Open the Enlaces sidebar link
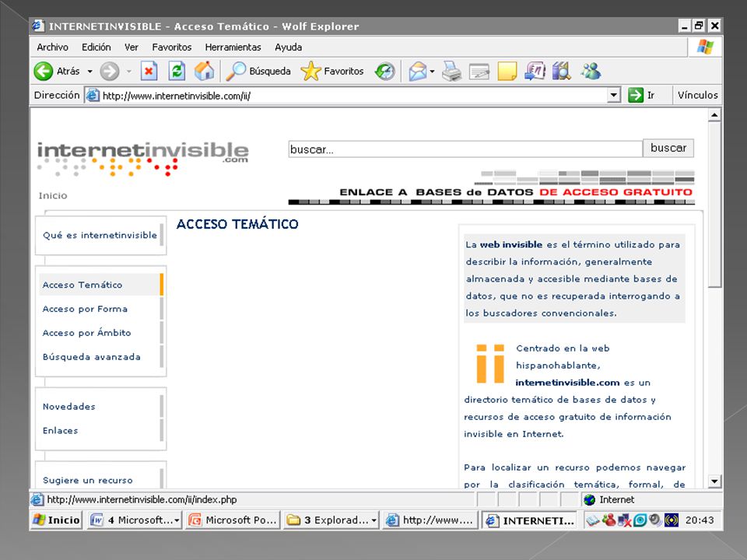 pos(60,430)
